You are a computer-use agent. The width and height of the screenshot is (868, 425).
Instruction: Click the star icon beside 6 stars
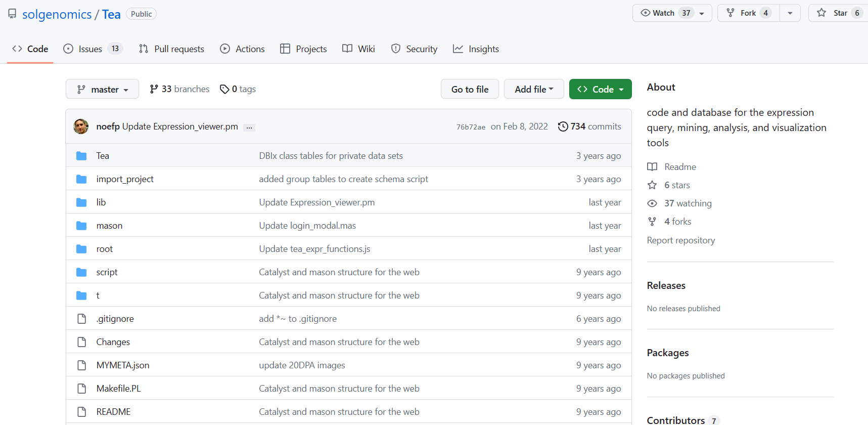[652, 185]
